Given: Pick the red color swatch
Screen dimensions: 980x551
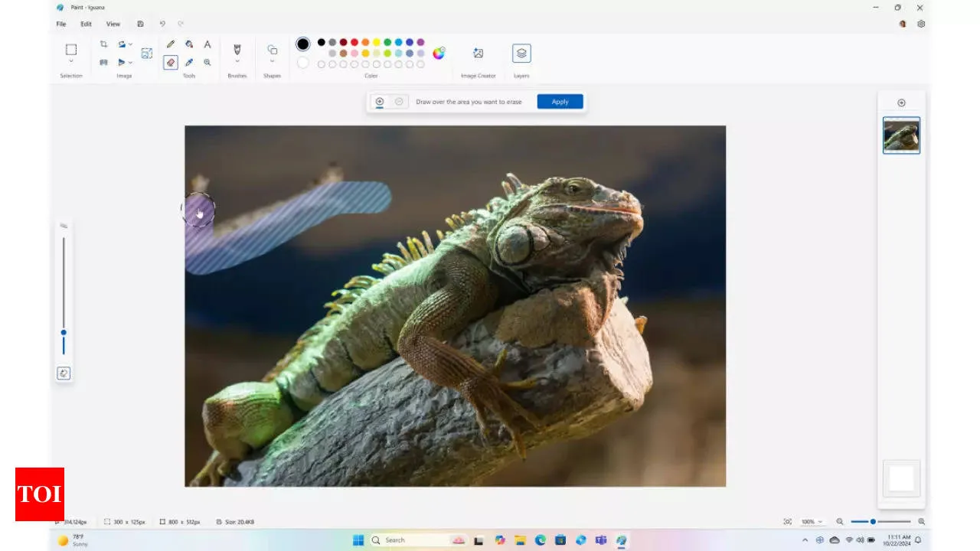Looking at the screenshot, I should (x=354, y=42).
